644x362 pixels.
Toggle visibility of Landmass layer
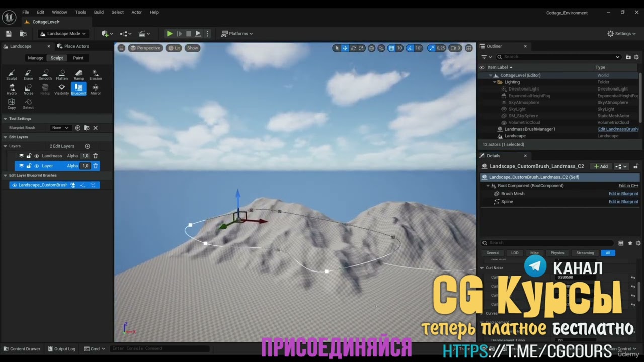pyautogui.click(x=36, y=156)
